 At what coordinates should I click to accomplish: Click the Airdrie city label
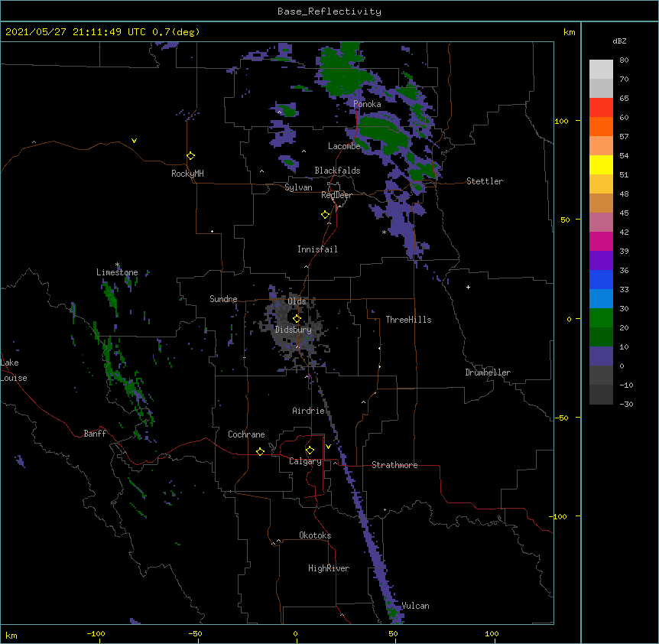[x=308, y=411]
